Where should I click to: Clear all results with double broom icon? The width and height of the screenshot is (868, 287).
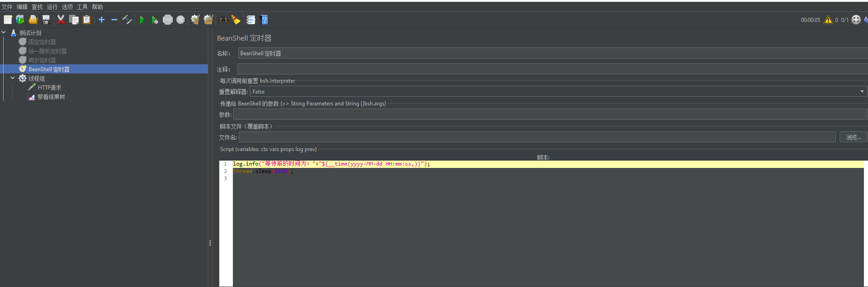(x=208, y=20)
